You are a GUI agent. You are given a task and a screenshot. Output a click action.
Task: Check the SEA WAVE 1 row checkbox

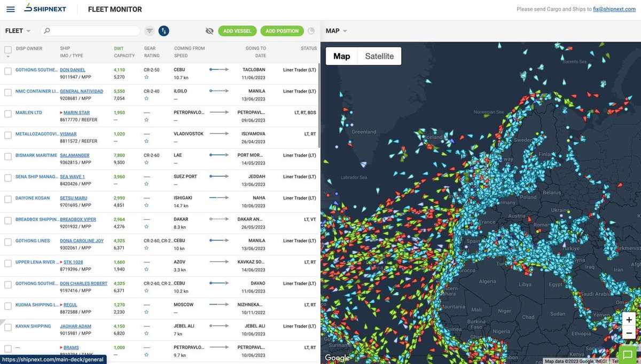[x=8, y=178]
